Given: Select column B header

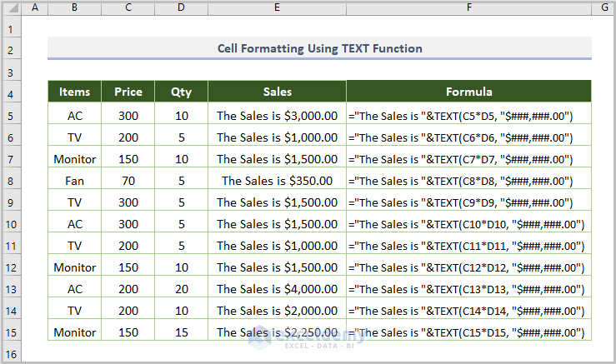Looking at the screenshot, I should (x=74, y=7).
